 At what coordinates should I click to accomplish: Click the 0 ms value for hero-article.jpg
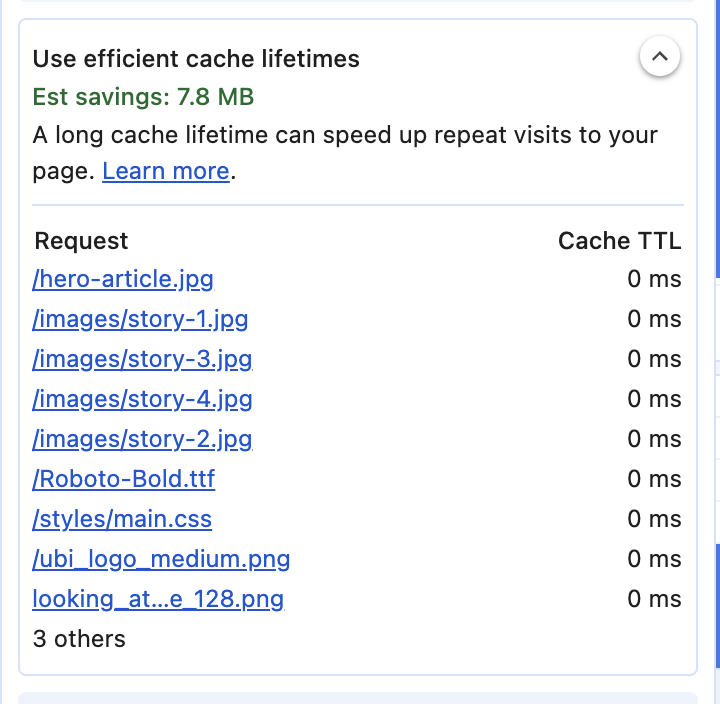[654, 279]
